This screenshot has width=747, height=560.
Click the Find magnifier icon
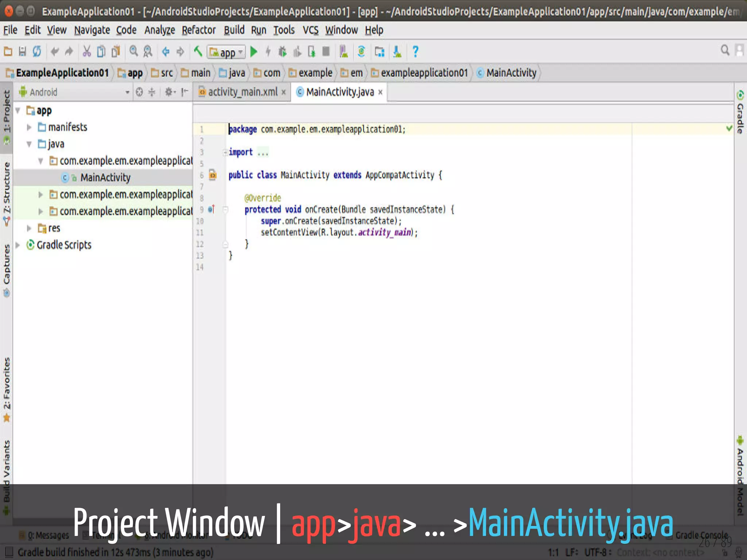click(x=134, y=51)
